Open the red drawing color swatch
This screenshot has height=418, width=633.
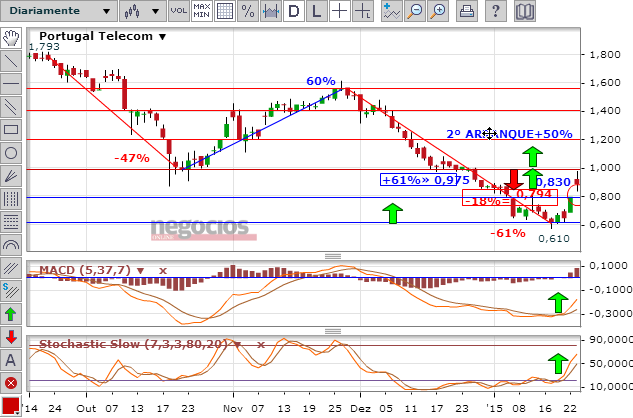(11, 406)
